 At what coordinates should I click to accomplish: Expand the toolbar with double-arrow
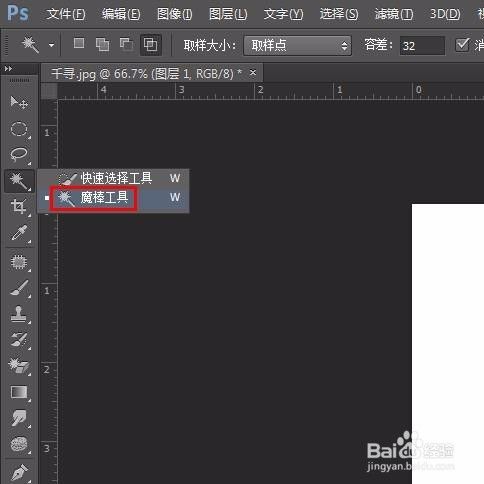[8, 69]
